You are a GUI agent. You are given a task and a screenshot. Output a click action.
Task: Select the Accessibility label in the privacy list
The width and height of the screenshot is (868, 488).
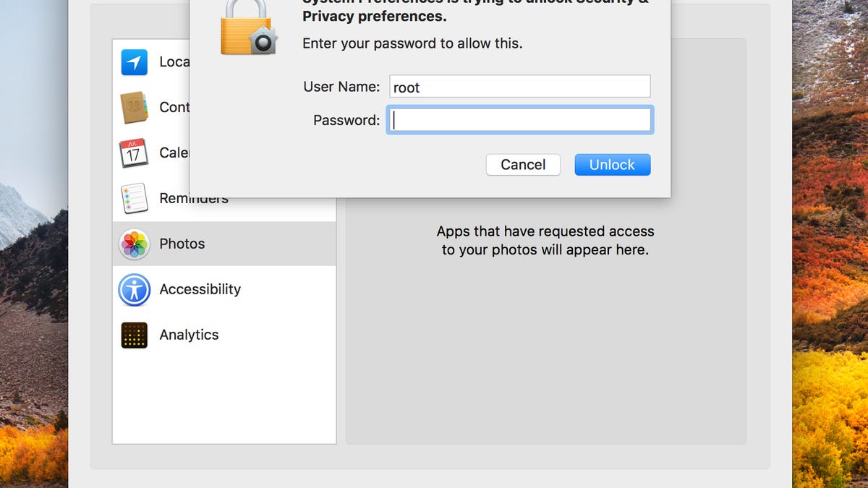pos(200,290)
